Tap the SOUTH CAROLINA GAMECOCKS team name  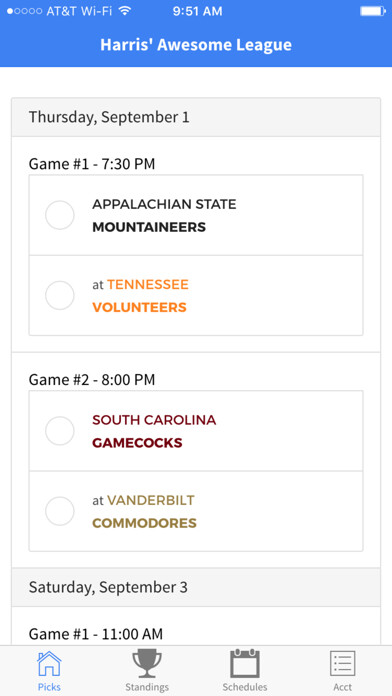pos(154,431)
